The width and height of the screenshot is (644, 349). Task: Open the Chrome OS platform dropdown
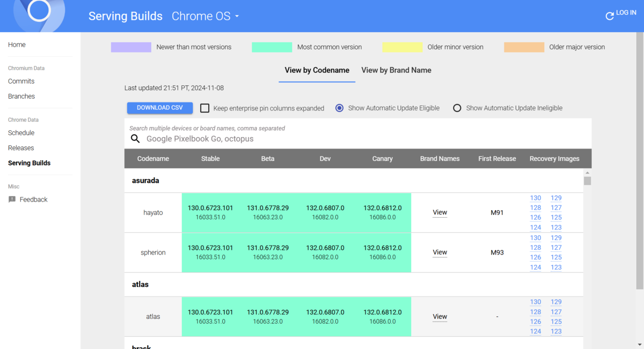(x=206, y=16)
